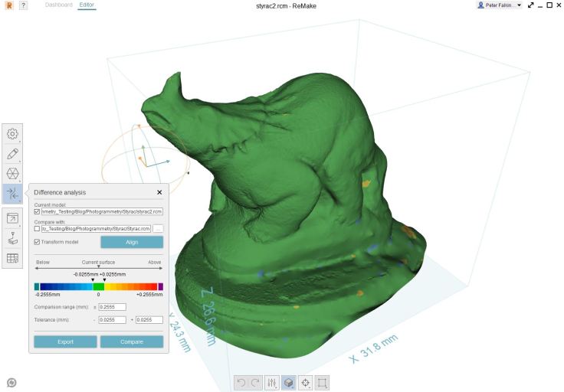The width and height of the screenshot is (564, 392).
Task: Open the model settings gear tool
Action: coord(12,134)
